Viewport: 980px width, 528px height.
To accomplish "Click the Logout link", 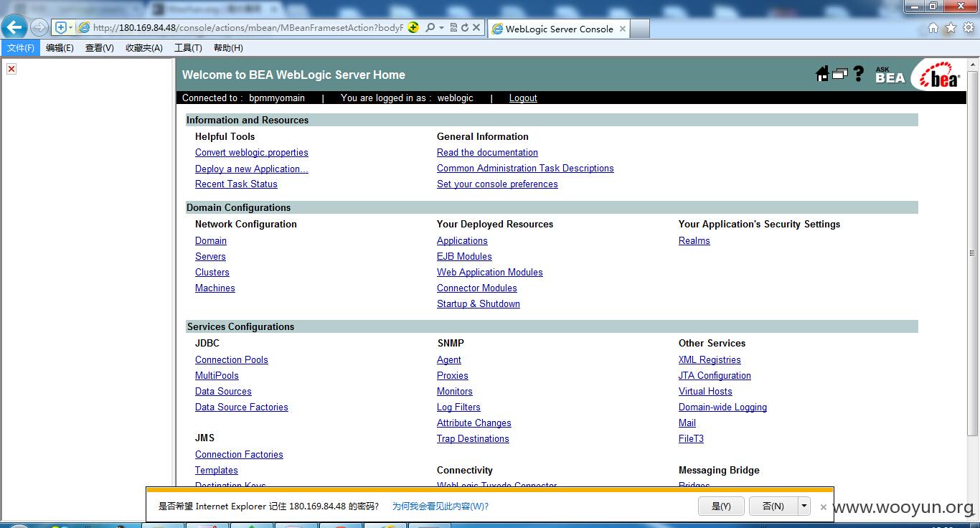I will point(523,98).
